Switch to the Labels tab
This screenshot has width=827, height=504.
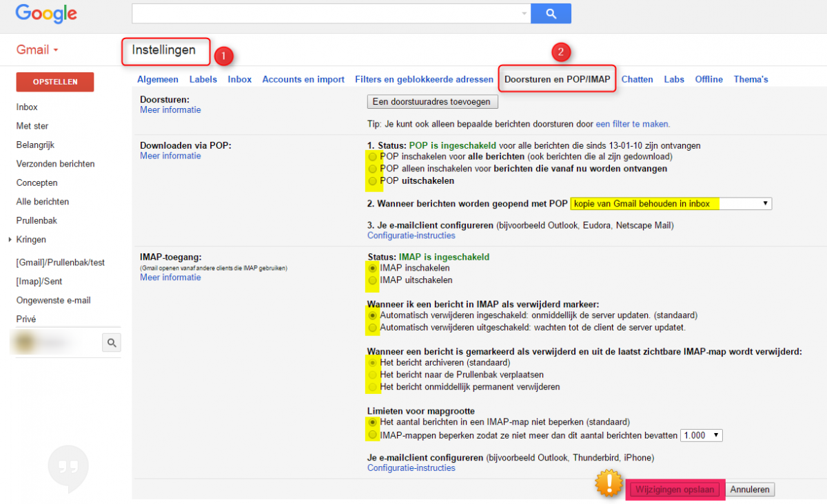[203, 79]
